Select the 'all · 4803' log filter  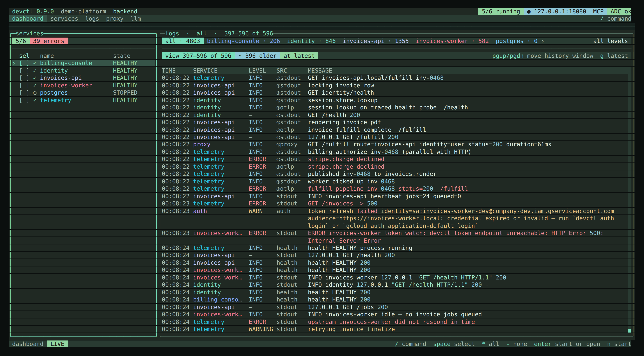[x=183, y=41]
